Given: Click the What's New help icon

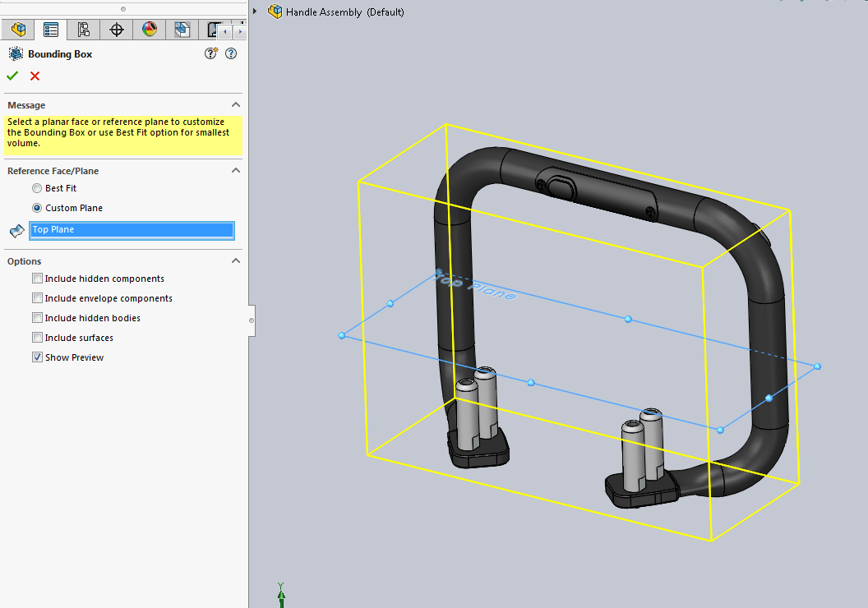Looking at the screenshot, I should pos(212,53).
